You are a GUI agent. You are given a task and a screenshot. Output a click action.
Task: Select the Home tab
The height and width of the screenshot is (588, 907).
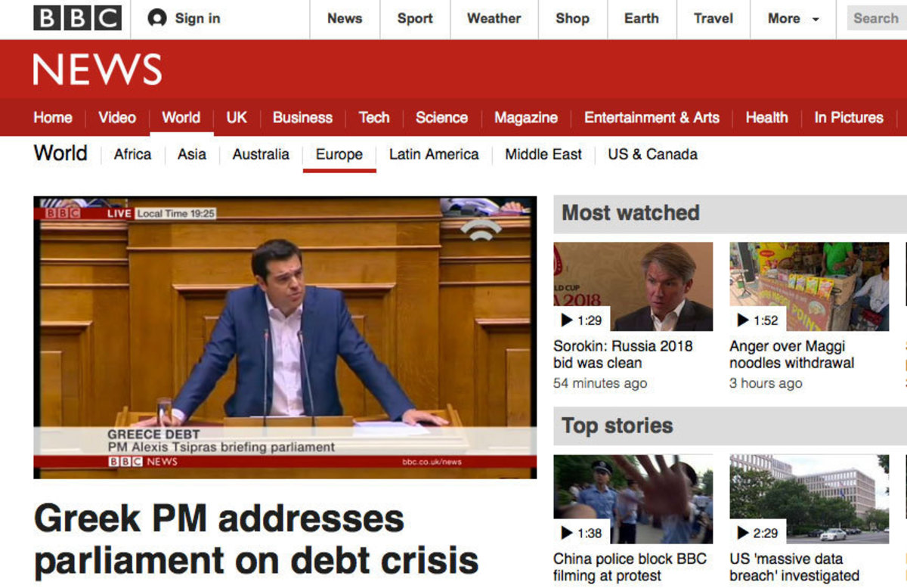[53, 118]
